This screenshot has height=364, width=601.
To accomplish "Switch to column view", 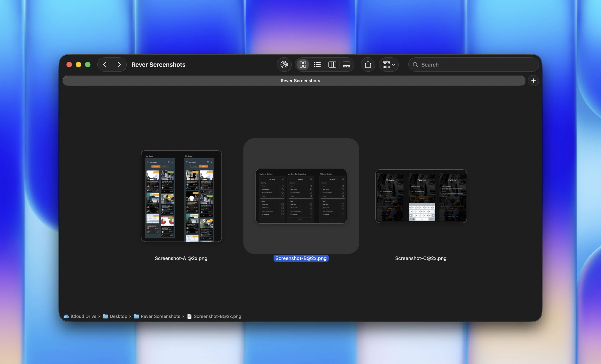I will (332, 64).
